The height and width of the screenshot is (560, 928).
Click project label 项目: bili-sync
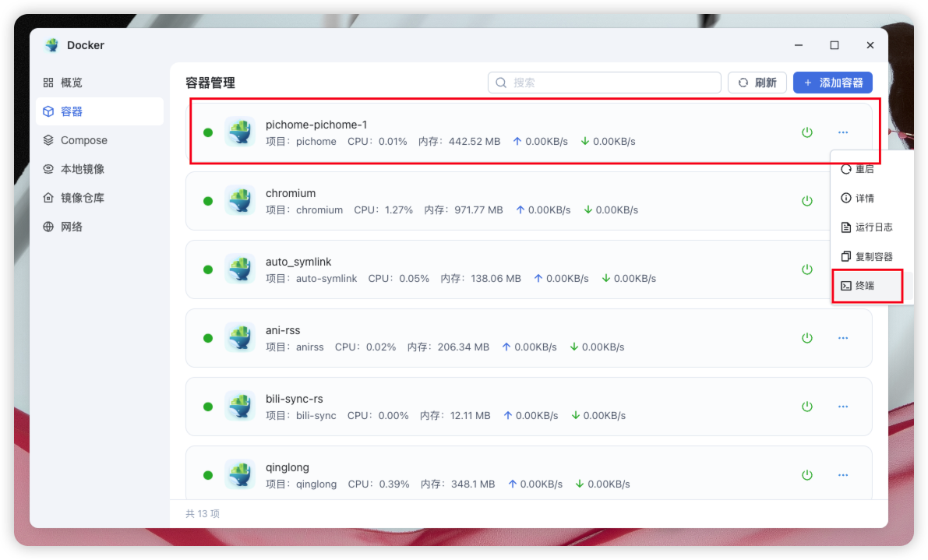click(302, 417)
